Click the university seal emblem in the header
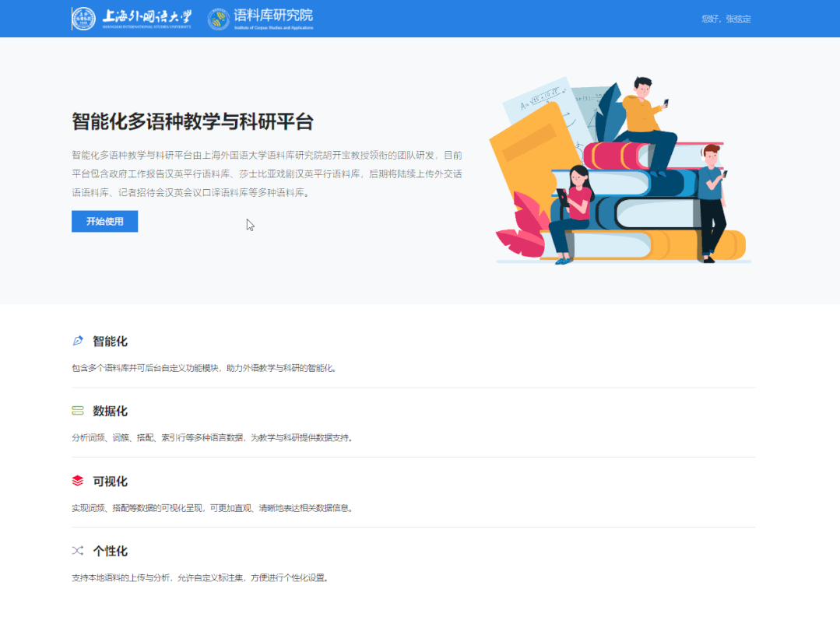 (83, 17)
